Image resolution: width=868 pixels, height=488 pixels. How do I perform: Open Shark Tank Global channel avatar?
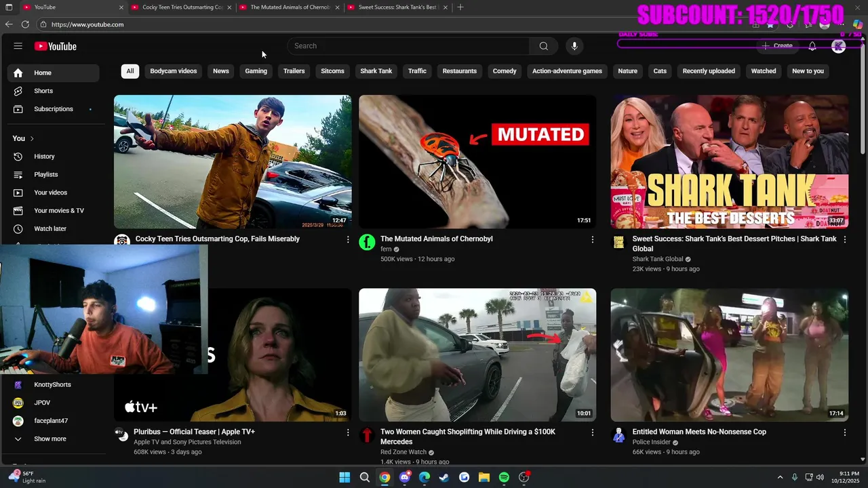(x=618, y=243)
